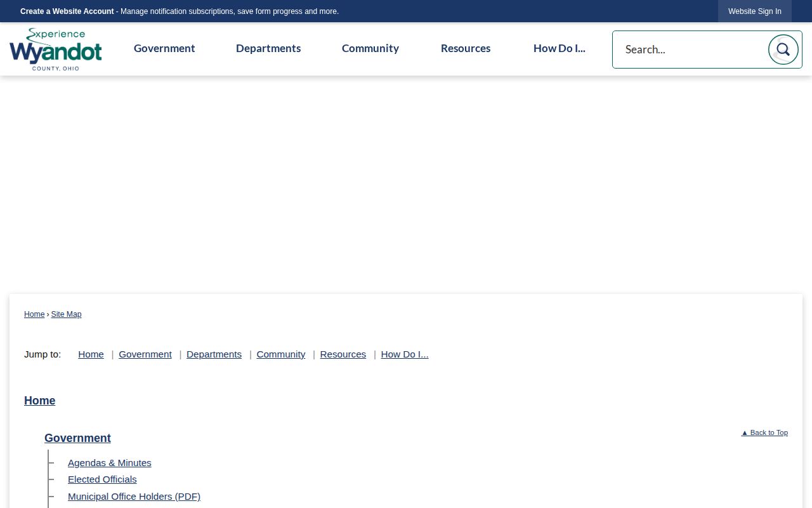This screenshot has height=508, width=812.
Task: Open the Community navigation menu
Action: point(370,48)
